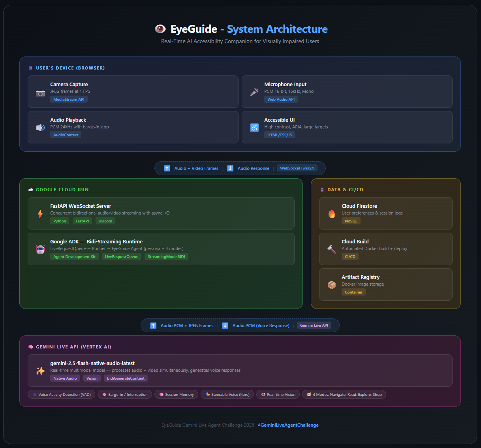Image resolution: width=481 pixels, height=448 pixels.
Task: Click the Accessible UI wheelchair icon
Action: 254,128
